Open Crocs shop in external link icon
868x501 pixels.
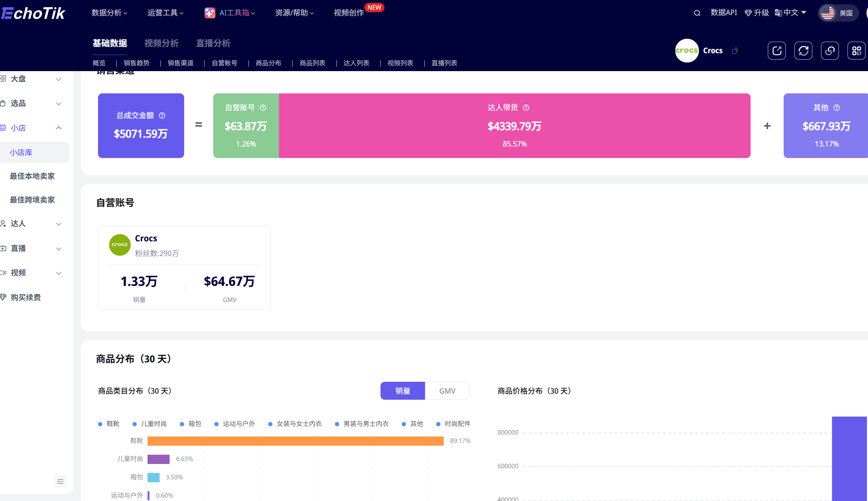[776, 50]
